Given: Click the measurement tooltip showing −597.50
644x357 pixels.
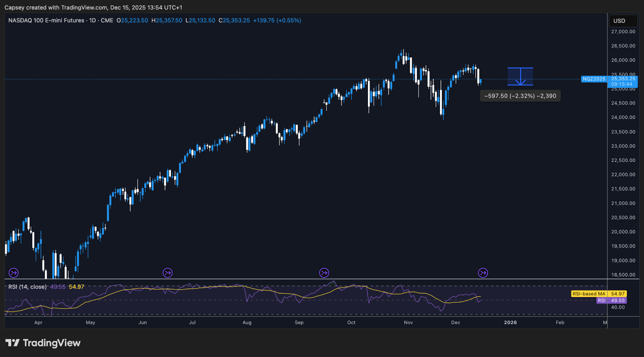Looking at the screenshot, I should (520, 96).
